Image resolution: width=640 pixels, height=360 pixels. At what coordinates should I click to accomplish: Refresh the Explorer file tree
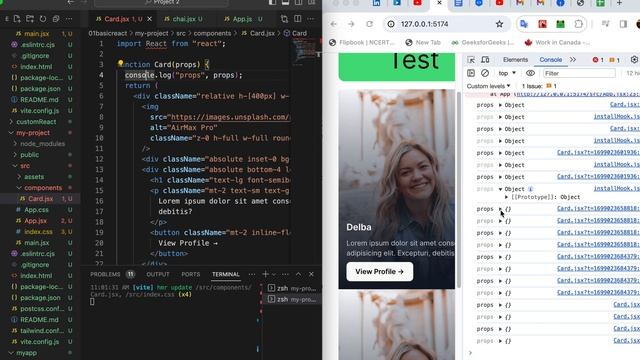click(43, 19)
